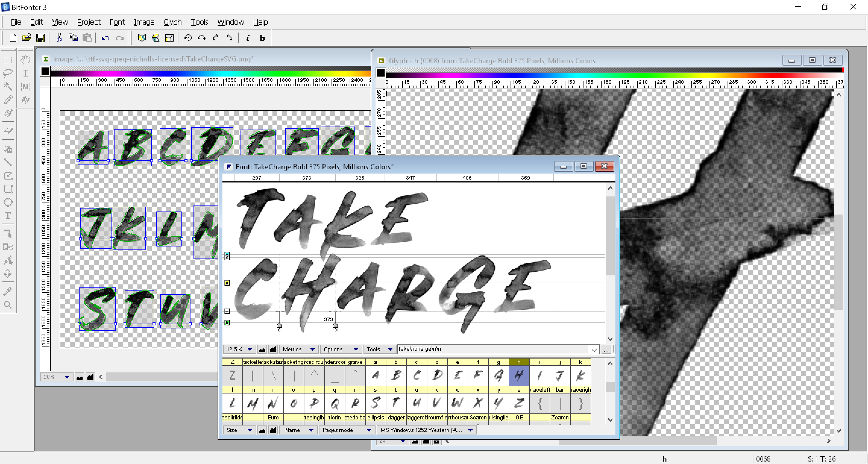Open the Glyph menu
Image resolution: width=868 pixels, height=464 pixels.
[x=172, y=22]
